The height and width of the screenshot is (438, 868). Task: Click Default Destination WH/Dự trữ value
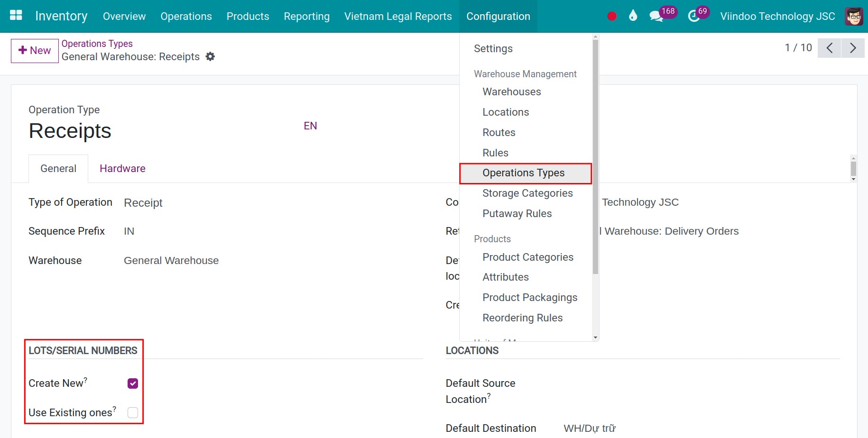coord(589,429)
